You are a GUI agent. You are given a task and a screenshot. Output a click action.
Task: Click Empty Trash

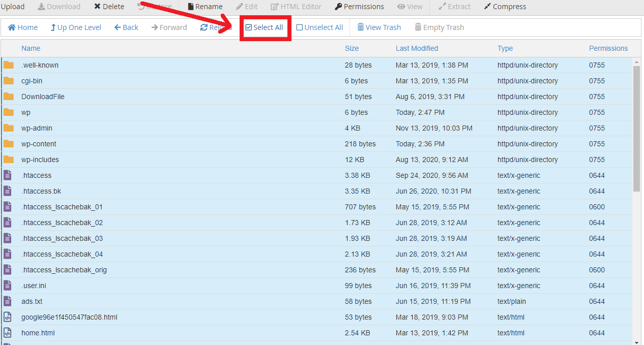pos(438,27)
